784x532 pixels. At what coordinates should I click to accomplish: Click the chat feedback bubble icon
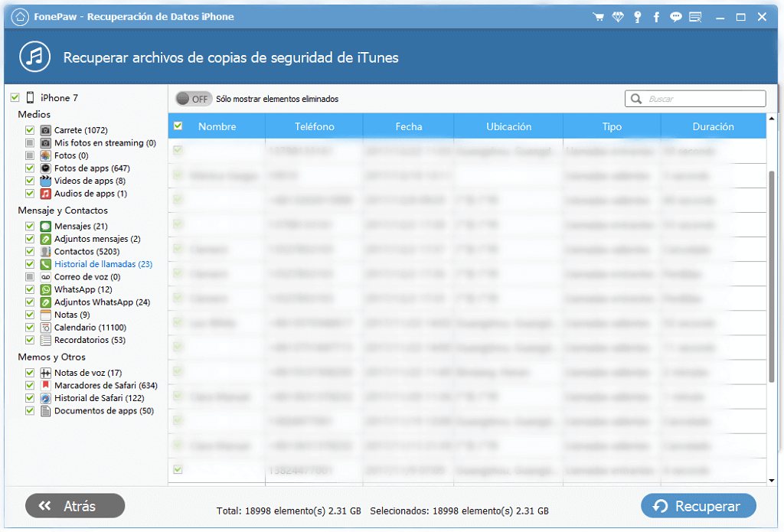pyautogui.click(x=676, y=17)
